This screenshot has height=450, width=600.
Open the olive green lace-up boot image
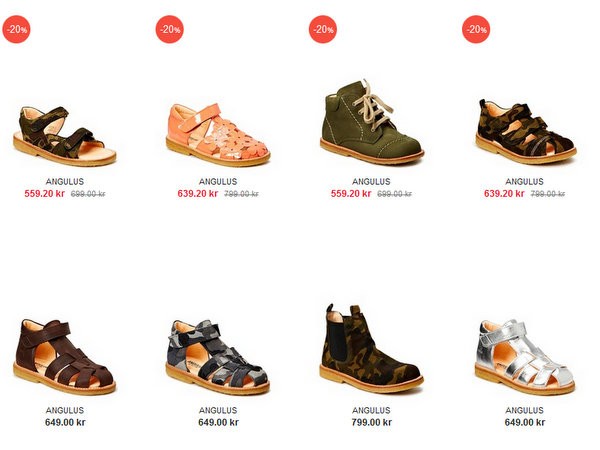(x=372, y=121)
